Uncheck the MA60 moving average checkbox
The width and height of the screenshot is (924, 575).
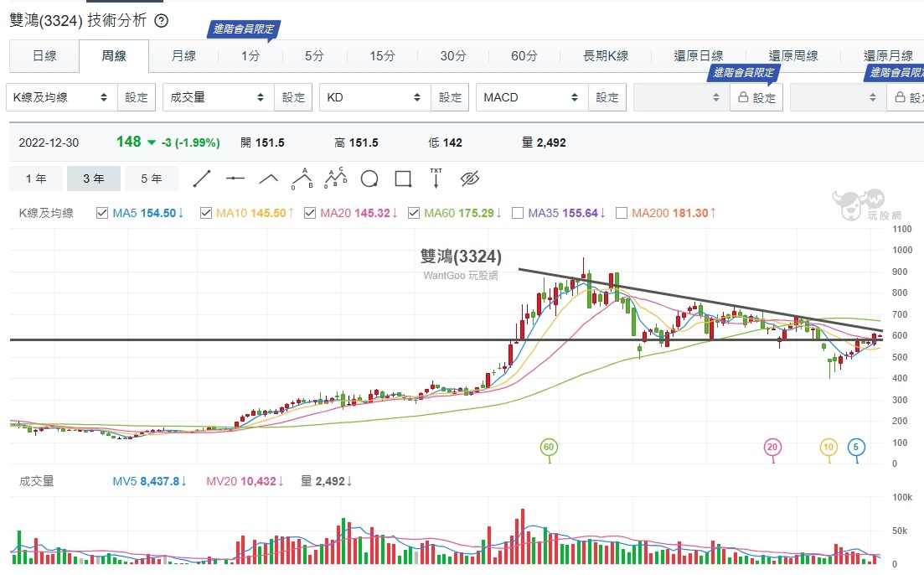pyautogui.click(x=414, y=213)
